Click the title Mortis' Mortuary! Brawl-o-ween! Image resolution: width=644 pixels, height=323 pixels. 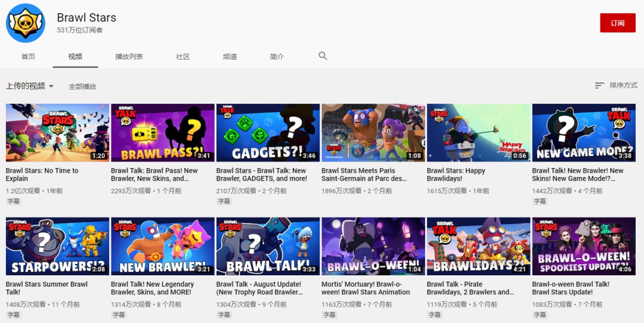pos(366,288)
